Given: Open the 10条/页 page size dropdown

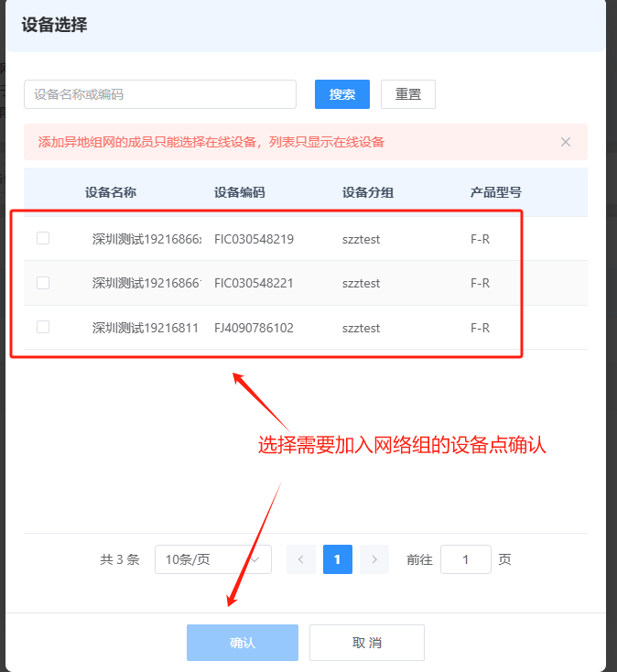Looking at the screenshot, I should click(213, 559).
